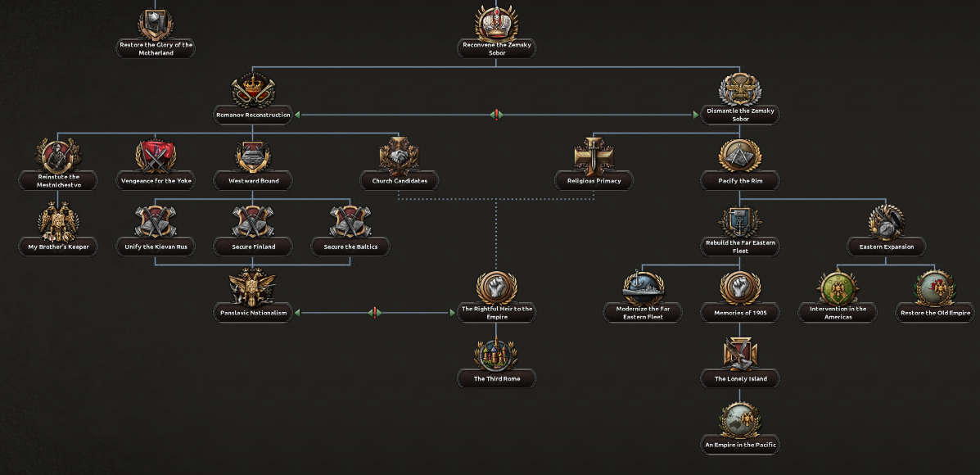The image size is (980, 475).
Task: Click the Religious Primacy cross icon
Action: [594, 156]
